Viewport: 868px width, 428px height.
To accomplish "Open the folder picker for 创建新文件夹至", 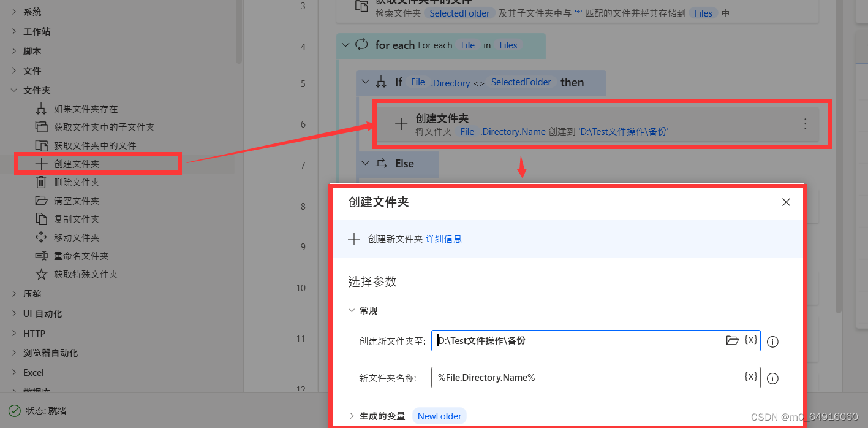I will point(733,340).
